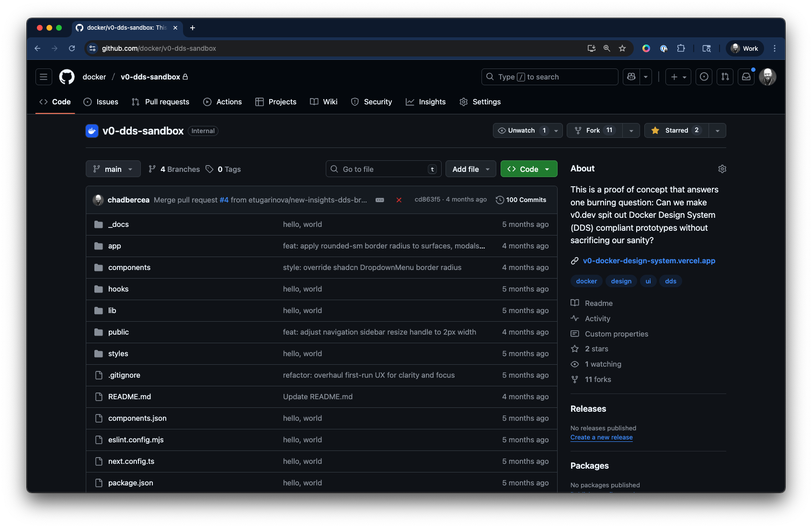Click the GitHub octocat logo
The width and height of the screenshot is (812, 528).
pyautogui.click(x=67, y=77)
